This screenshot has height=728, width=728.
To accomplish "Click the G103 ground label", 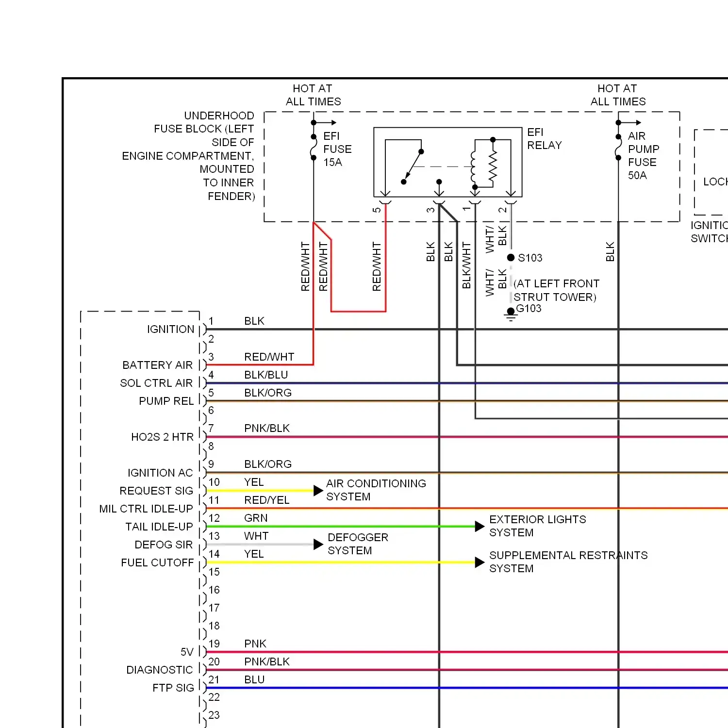I will [x=529, y=309].
